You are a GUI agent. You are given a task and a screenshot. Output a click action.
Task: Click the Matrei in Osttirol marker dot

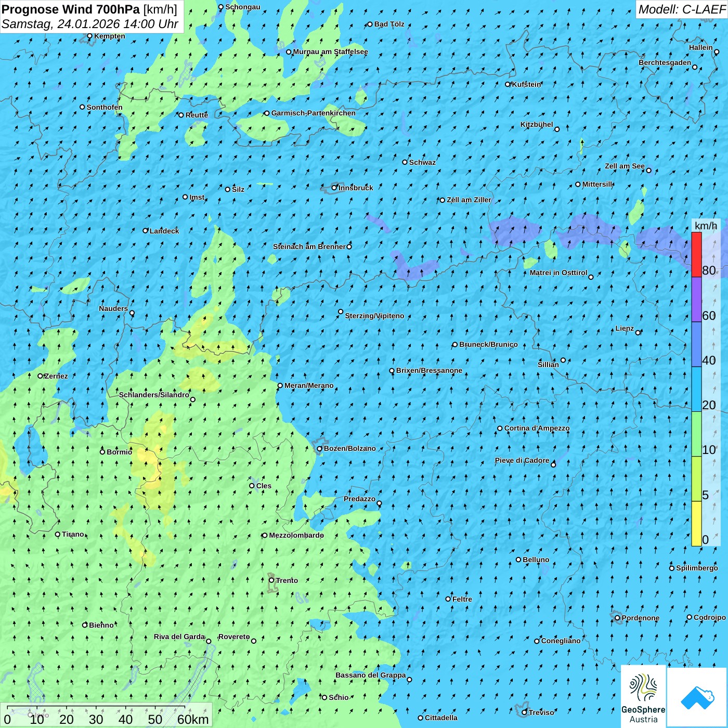(x=591, y=277)
